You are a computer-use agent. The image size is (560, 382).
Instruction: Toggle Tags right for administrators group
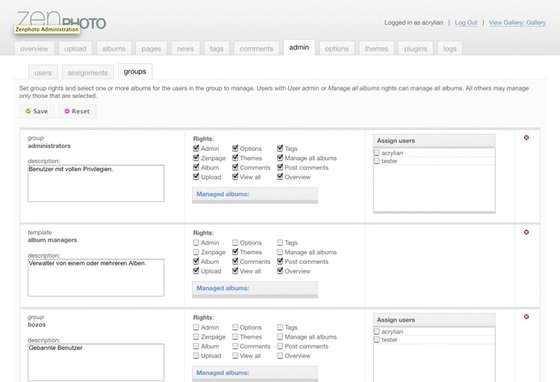coord(280,148)
